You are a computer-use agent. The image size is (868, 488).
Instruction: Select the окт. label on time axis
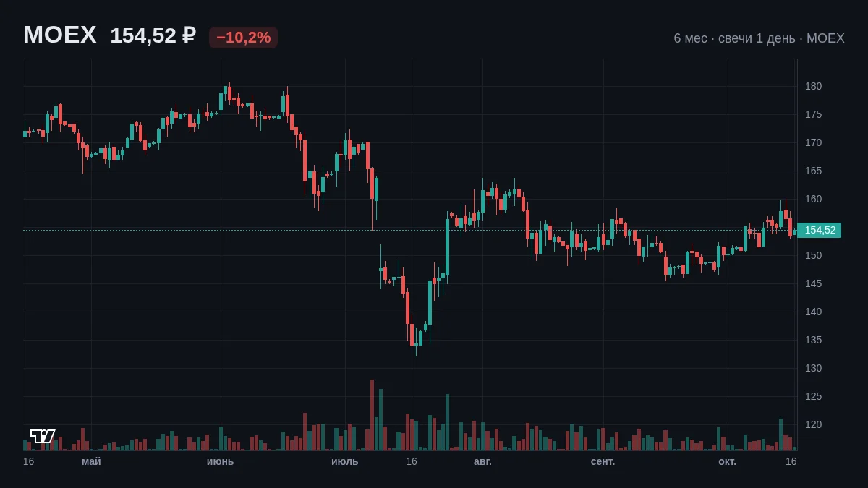[x=727, y=461]
